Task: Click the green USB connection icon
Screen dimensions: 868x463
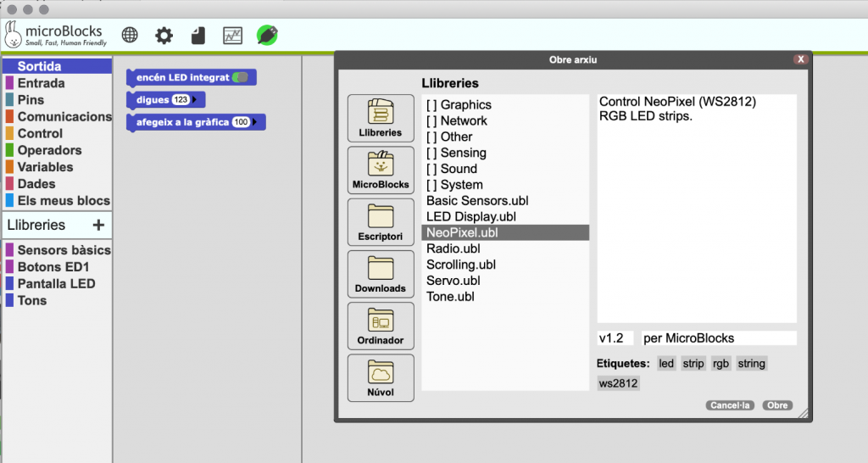Action: pyautogui.click(x=267, y=36)
